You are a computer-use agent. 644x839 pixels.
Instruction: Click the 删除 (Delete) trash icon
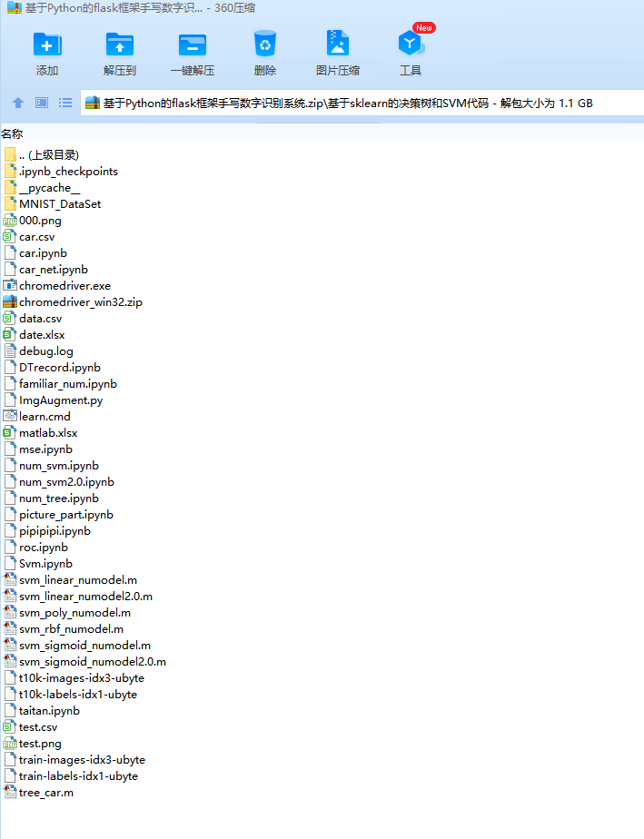coord(265,44)
